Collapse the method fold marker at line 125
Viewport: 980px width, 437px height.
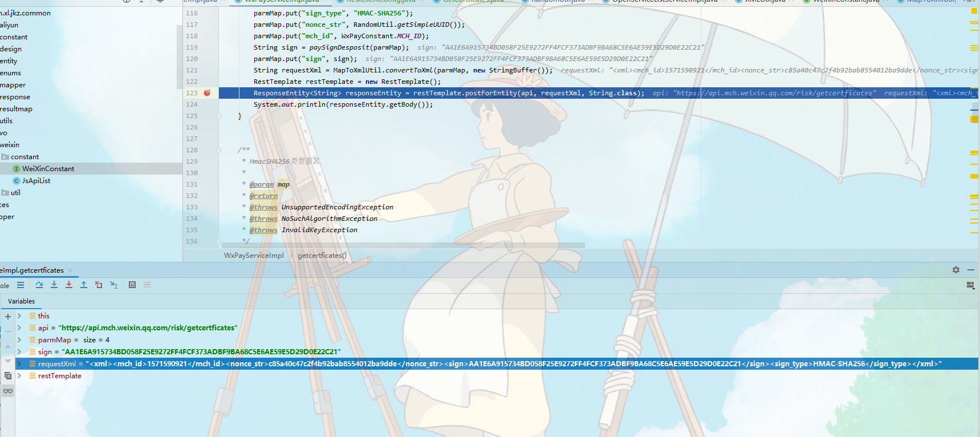pyautogui.click(x=218, y=116)
